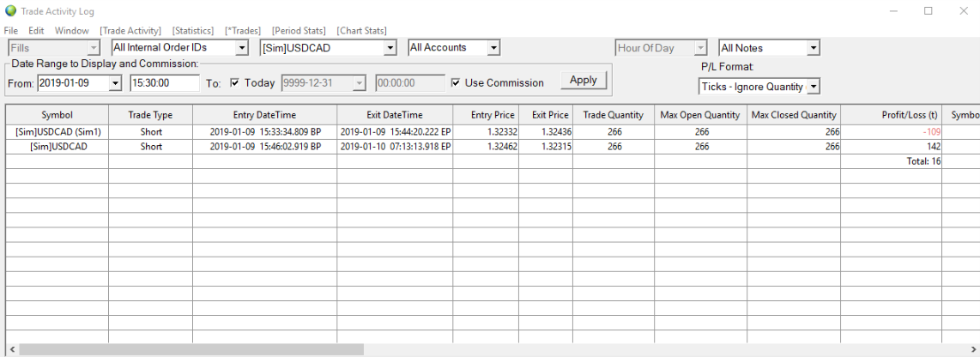Click the Apply button
This screenshot has height=357, width=980.
584,80
